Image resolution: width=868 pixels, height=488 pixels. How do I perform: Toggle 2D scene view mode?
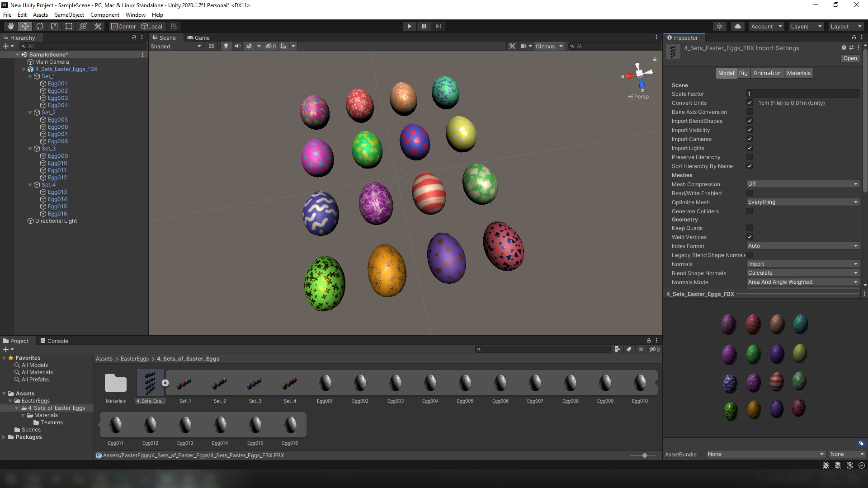pos(211,46)
